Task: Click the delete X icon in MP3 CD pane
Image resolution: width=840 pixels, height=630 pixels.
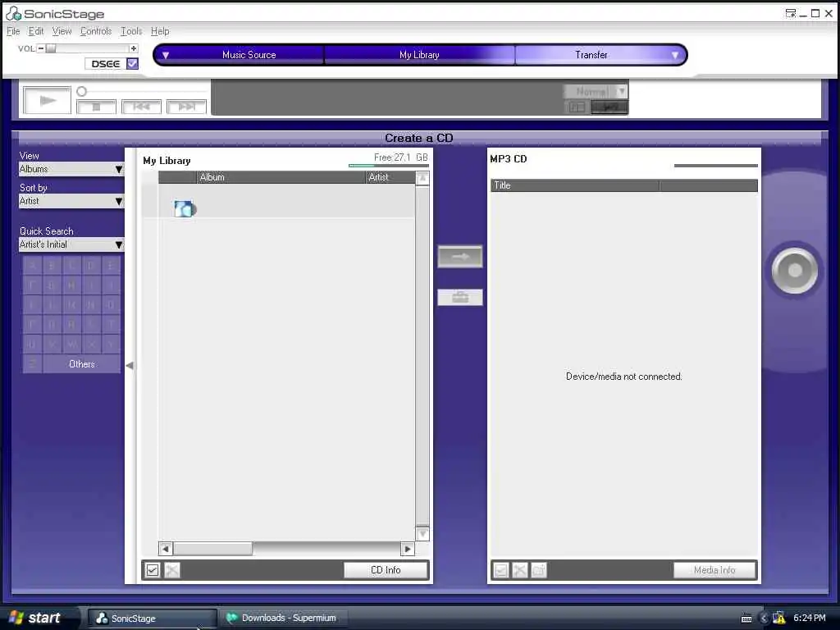Action: click(x=519, y=570)
